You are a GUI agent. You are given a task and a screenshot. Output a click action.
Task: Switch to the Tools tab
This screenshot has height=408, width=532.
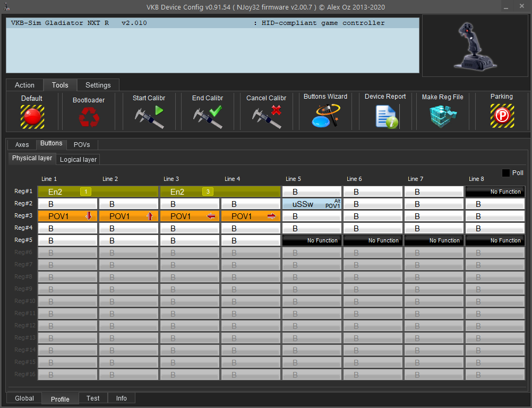[x=60, y=85]
